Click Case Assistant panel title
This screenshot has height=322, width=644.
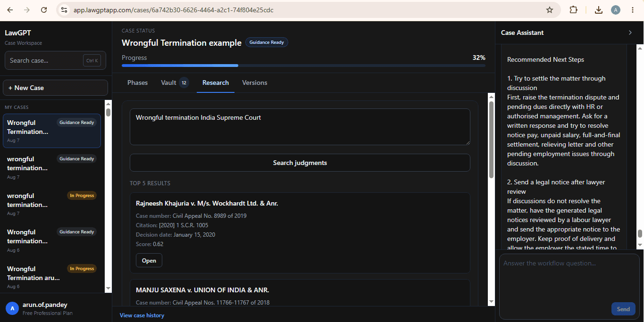pos(522,33)
